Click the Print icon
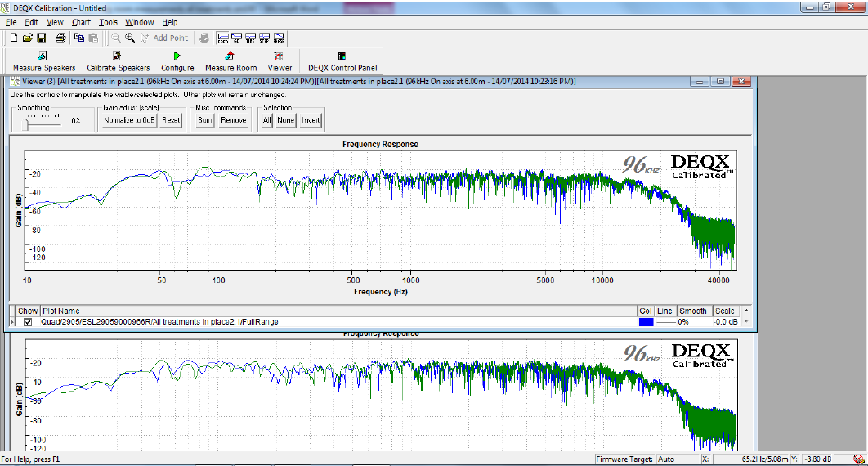 60,38
